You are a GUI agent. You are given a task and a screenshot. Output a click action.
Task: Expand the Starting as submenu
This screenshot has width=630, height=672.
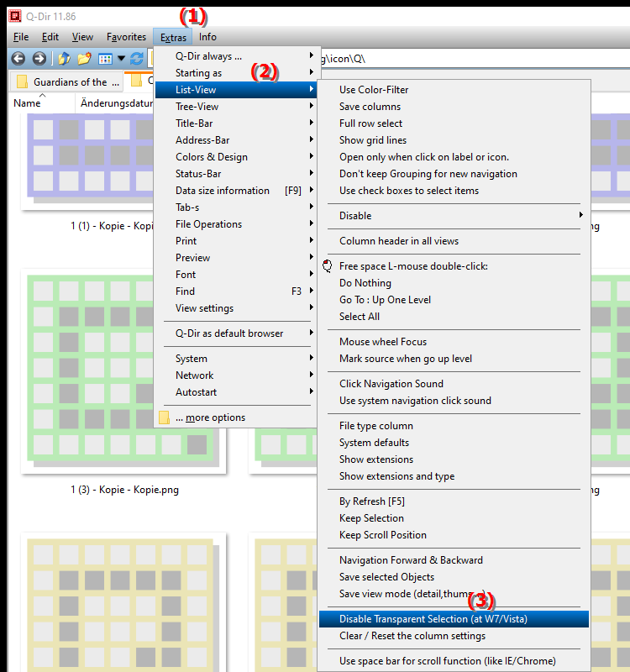(x=237, y=73)
